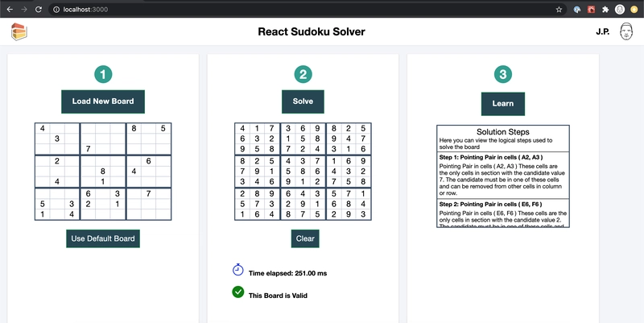Focus the address bar showing localhost:3000
The width and height of the screenshot is (644, 323).
click(306, 10)
